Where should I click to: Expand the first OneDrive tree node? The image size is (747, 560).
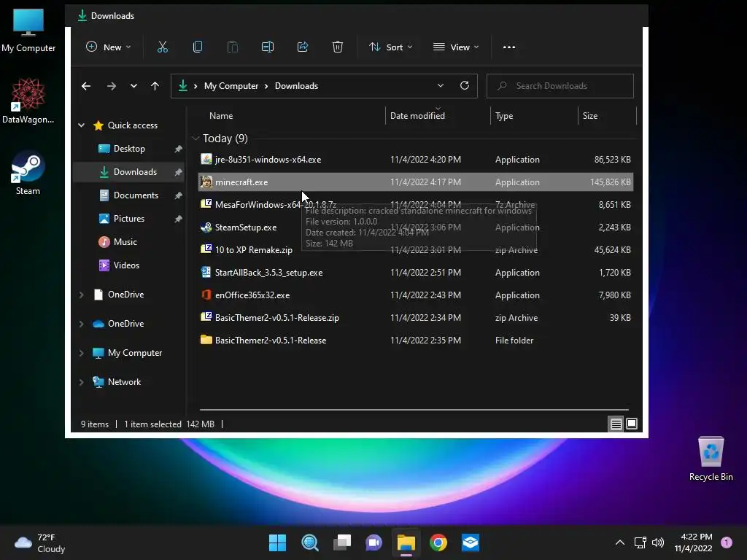coord(82,295)
